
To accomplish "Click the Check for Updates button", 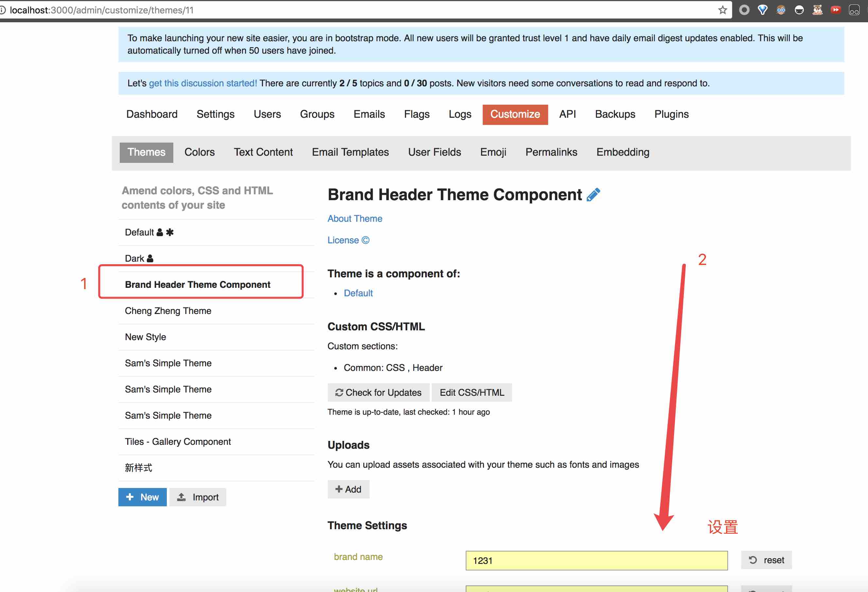I will pos(378,392).
